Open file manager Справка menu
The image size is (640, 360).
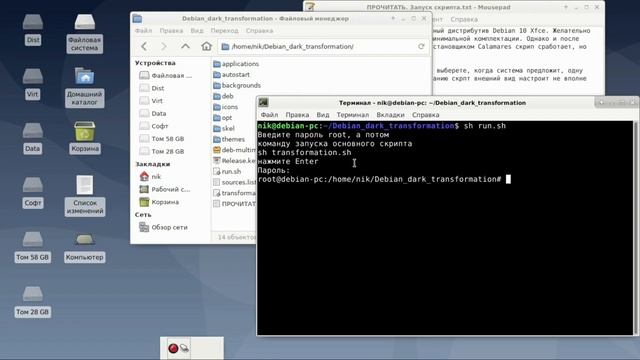click(x=259, y=31)
